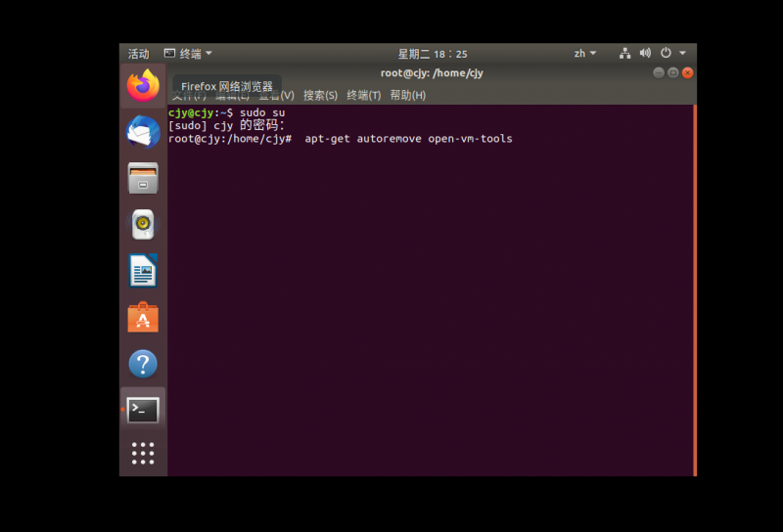Open the Help icon in the dock
The height and width of the screenshot is (532, 783).
point(143,364)
